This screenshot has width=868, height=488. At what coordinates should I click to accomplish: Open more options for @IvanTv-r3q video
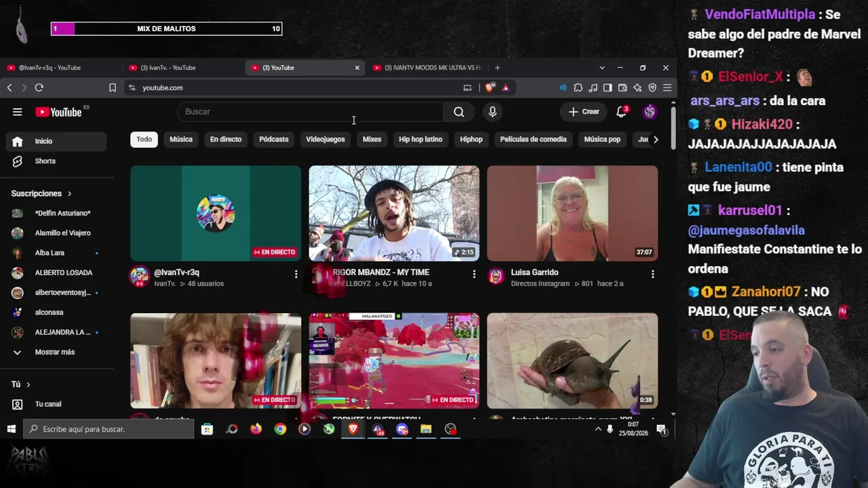(x=296, y=274)
